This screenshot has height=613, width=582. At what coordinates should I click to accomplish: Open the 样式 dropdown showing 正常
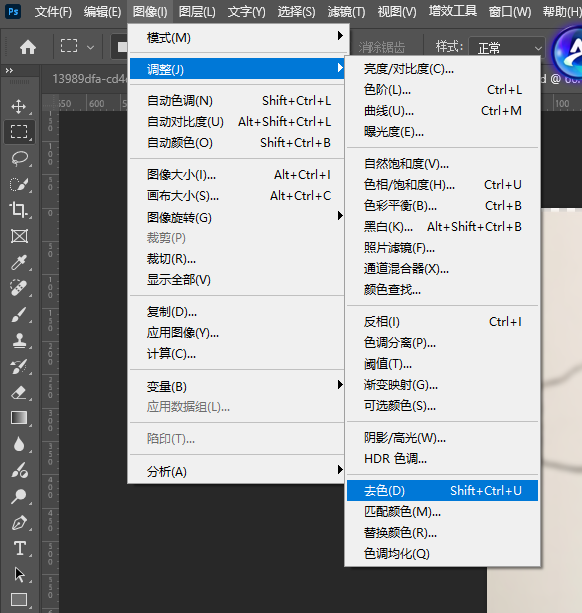[507, 48]
